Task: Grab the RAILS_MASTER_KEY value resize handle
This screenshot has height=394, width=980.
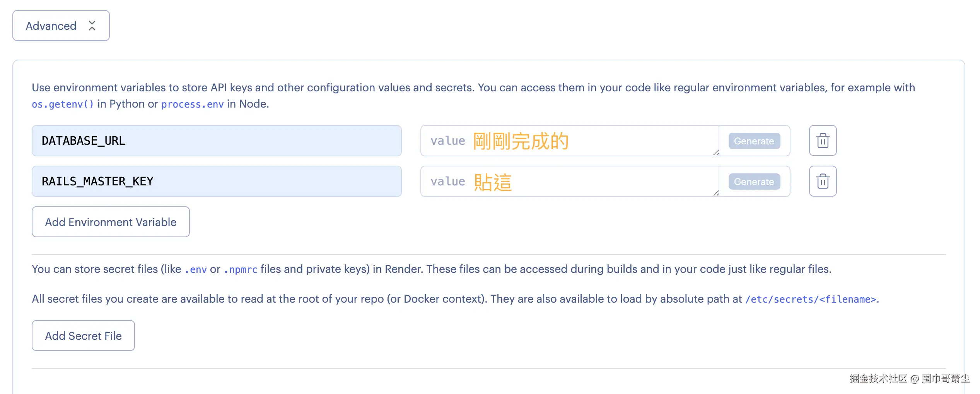Action: (x=716, y=193)
